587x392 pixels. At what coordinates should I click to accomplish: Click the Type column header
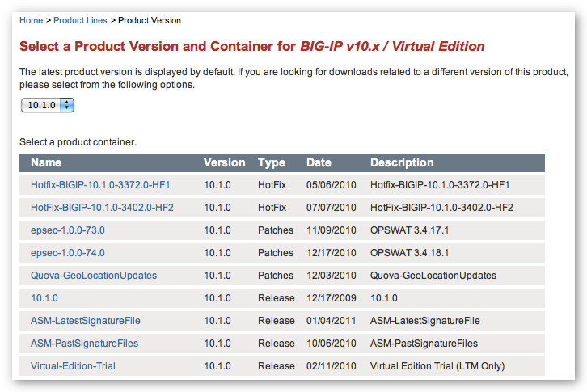(272, 162)
